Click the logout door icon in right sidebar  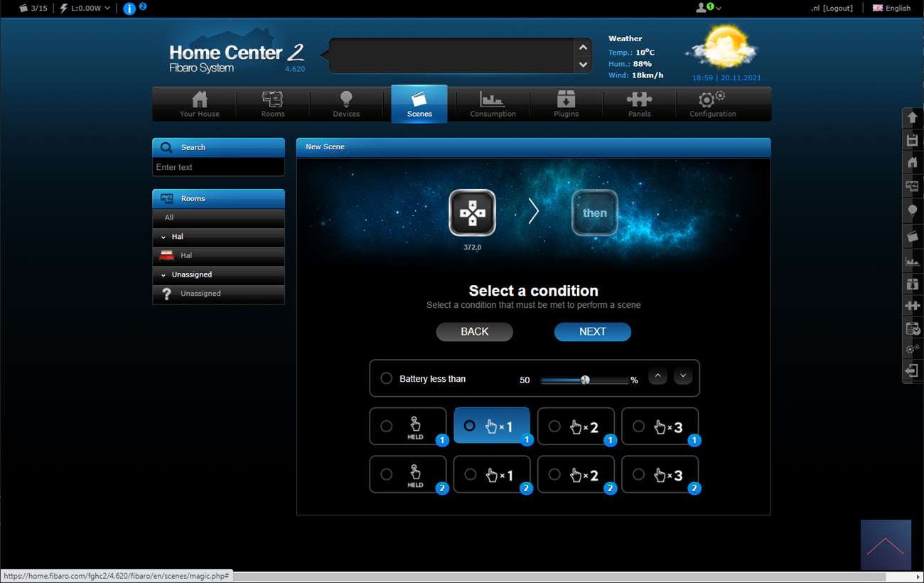(912, 370)
